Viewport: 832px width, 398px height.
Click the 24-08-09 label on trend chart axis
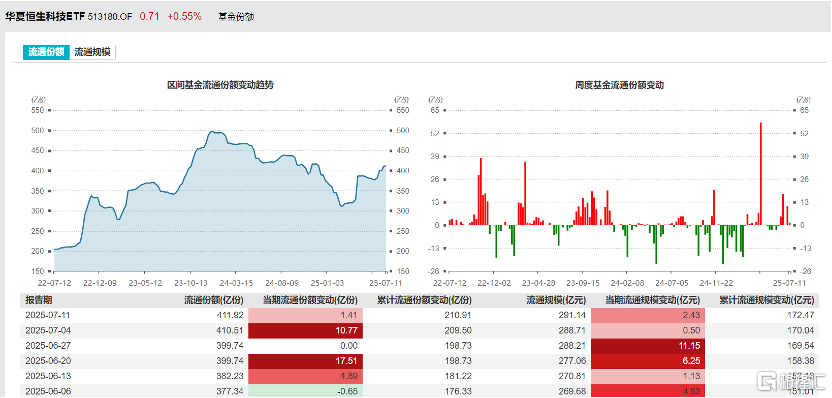282,283
